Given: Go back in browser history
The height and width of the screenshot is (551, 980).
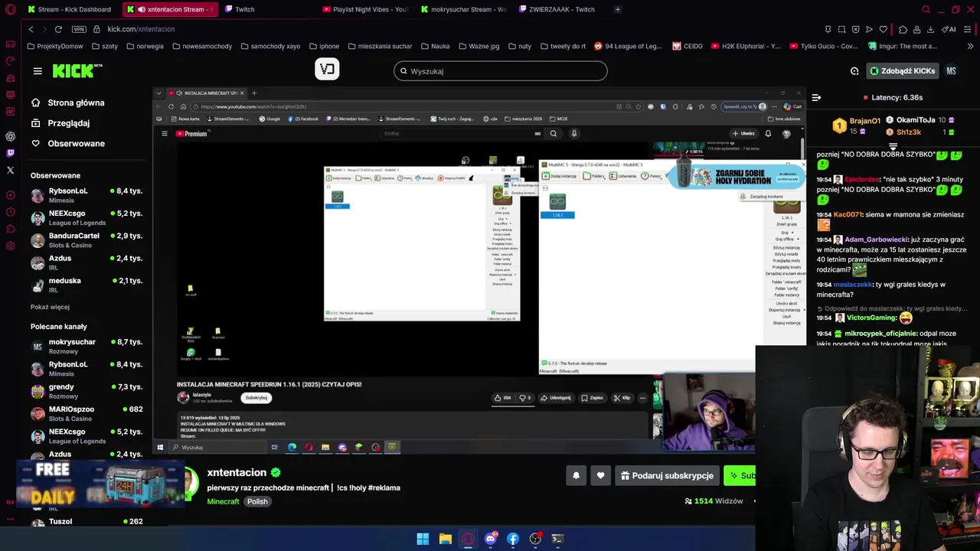Looking at the screenshot, I should [x=31, y=29].
